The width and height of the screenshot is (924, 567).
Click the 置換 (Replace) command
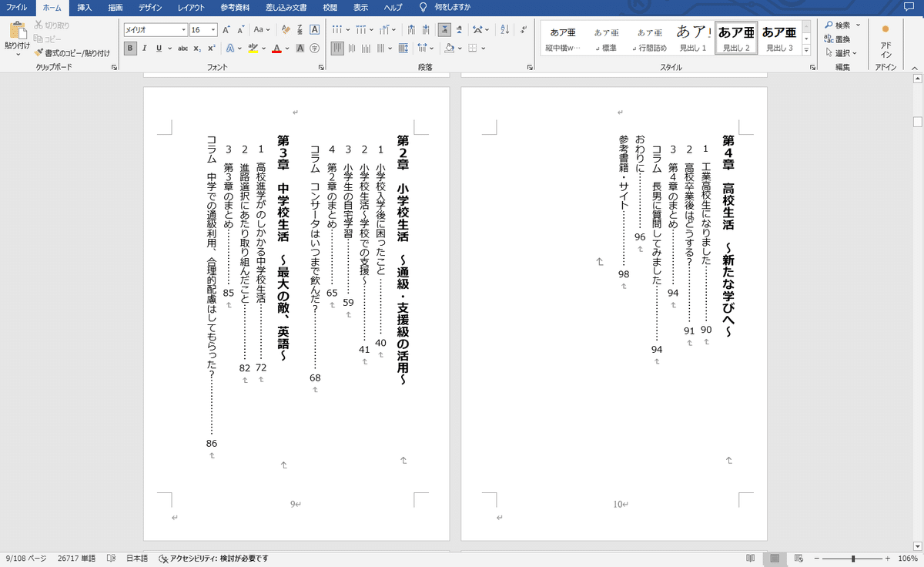(x=838, y=39)
